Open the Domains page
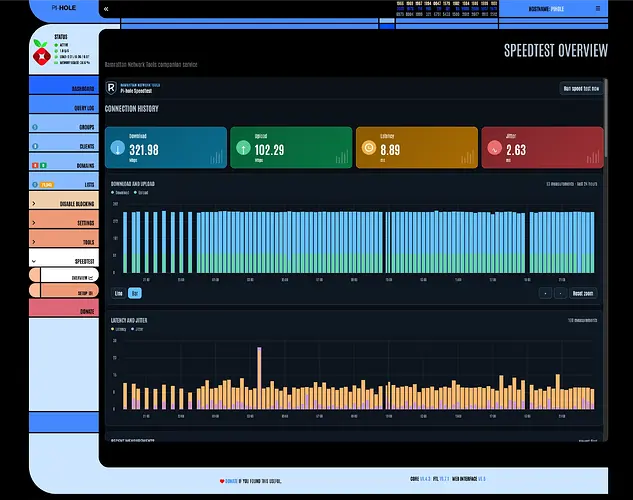 click(64, 162)
